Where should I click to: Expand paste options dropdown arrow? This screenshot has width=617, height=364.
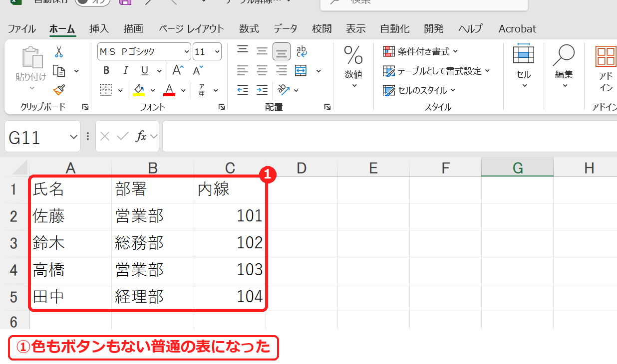32,88
